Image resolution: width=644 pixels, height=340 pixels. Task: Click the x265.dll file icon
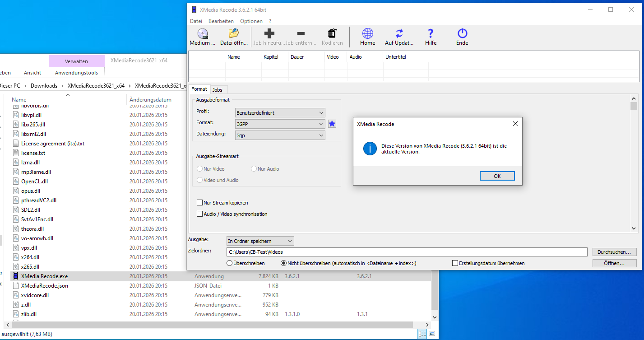(16, 266)
